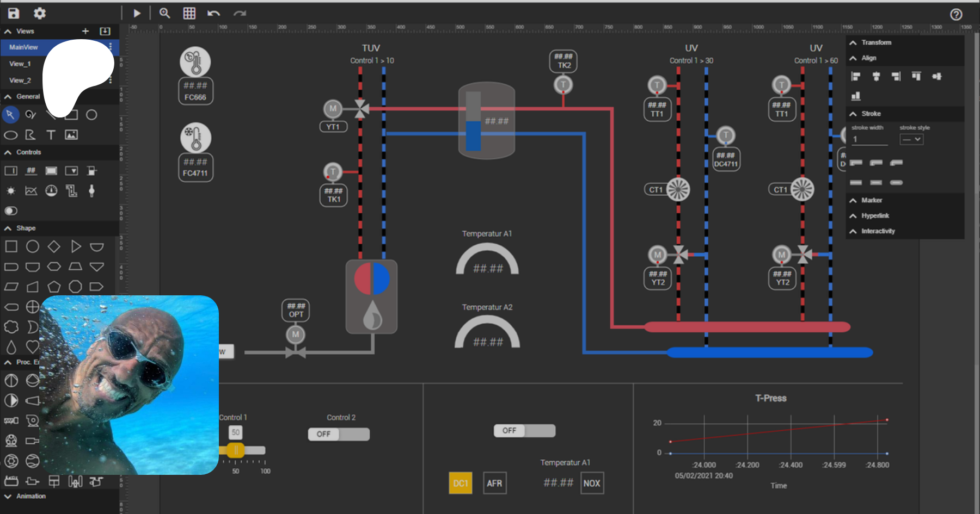Open the View_1 view
The width and height of the screenshot is (980, 514).
click(x=20, y=64)
